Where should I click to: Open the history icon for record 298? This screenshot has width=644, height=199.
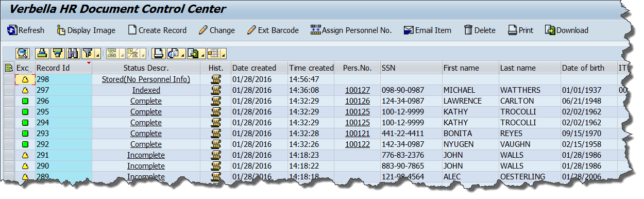pyautogui.click(x=216, y=79)
